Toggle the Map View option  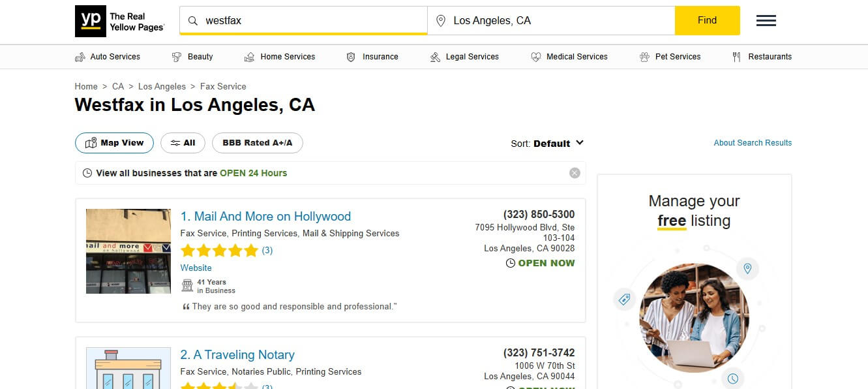coord(114,142)
